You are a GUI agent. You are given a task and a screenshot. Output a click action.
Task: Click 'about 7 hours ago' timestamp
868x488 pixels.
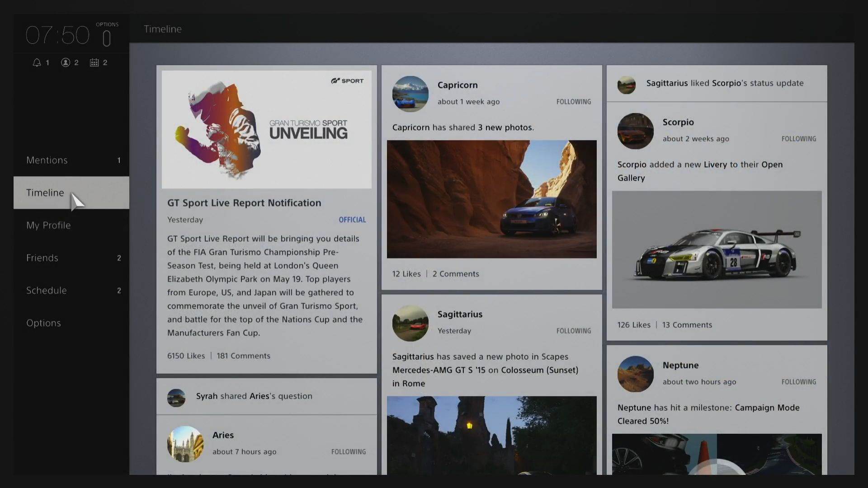point(244,451)
